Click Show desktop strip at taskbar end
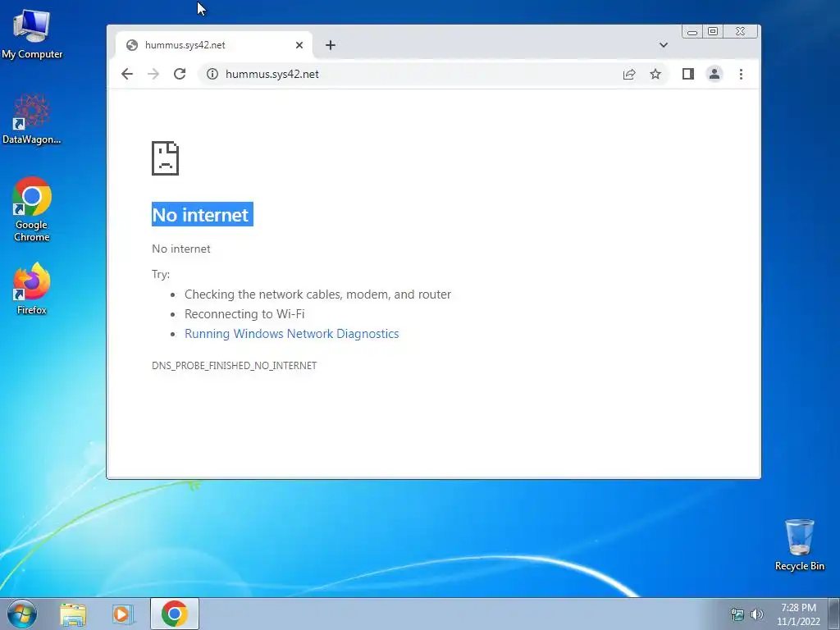The width and height of the screenshot is (840, 630). point(834,614)
